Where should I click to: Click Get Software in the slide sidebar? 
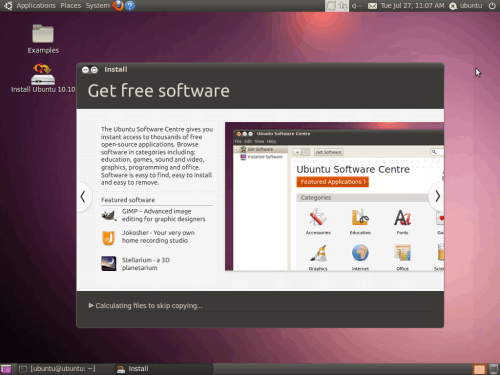point(260,149)
